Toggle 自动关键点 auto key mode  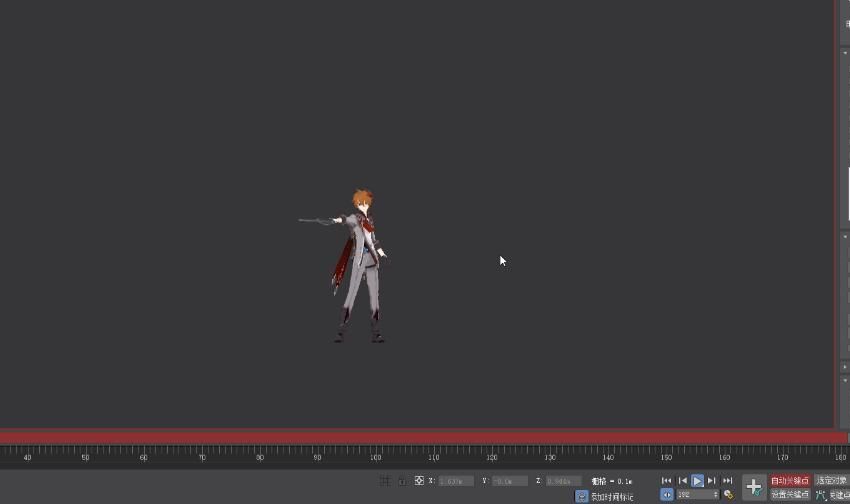pos(790,481)
